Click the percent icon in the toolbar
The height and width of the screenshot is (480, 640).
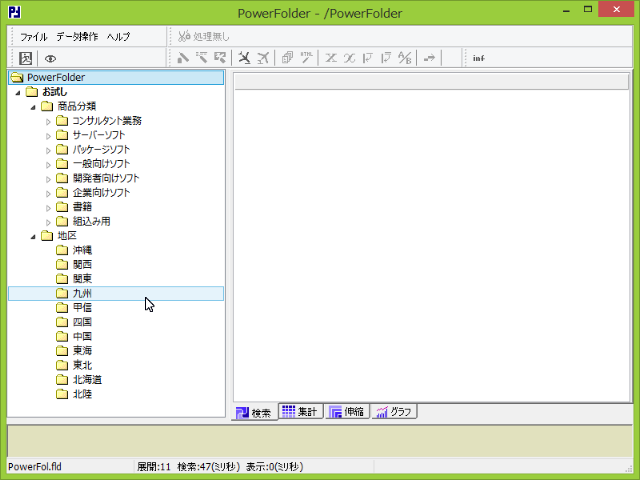[405, 58]
